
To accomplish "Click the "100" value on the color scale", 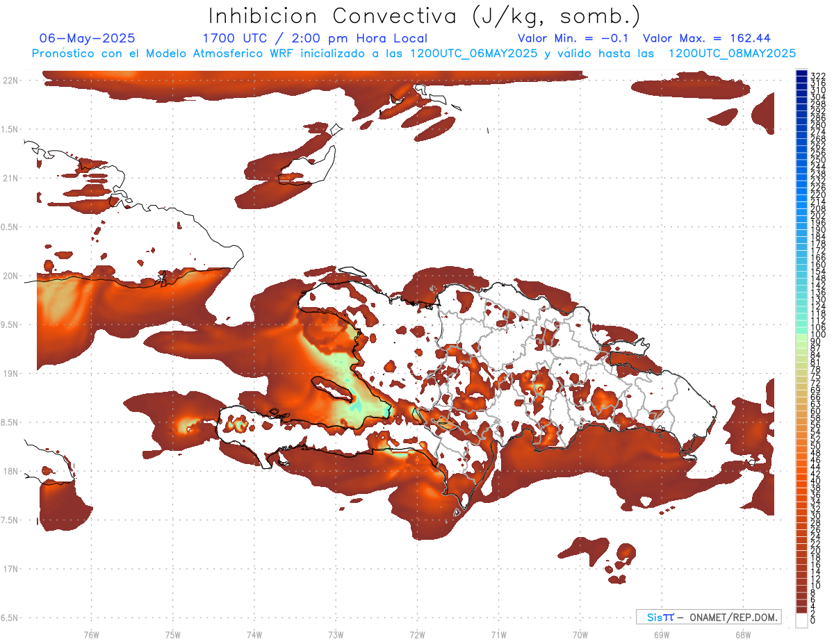I will tap(818, 335).
